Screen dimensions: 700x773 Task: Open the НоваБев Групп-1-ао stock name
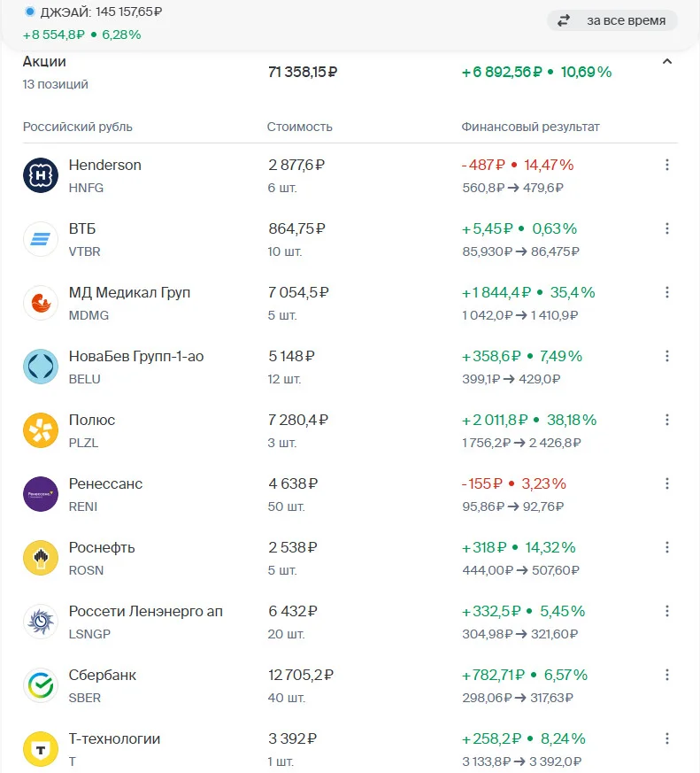point(136,357)
